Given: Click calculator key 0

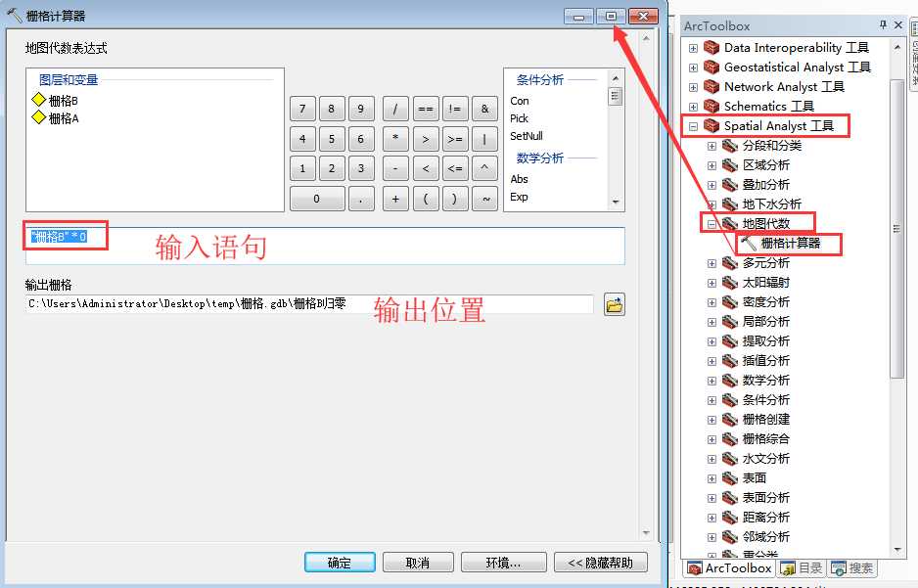Looking at the screenshot, I should point(317,199).
